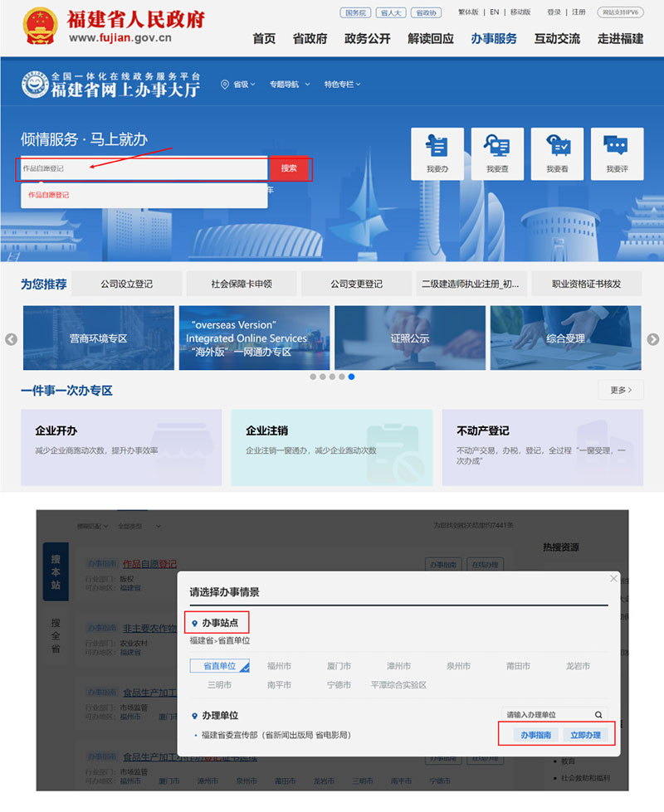Click the 国务院 link button

click(x=355, y=13)
